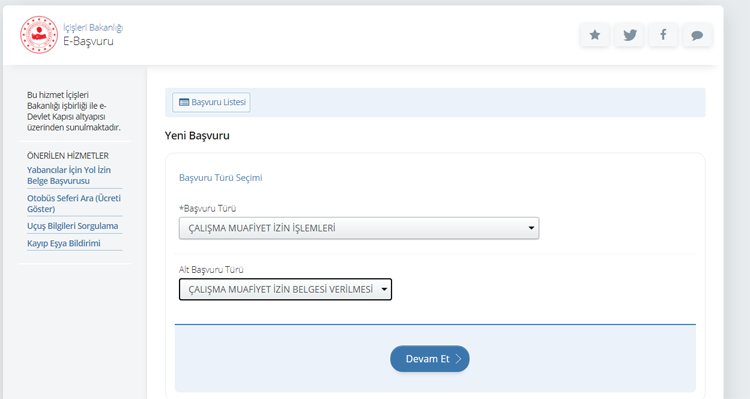Click the arrow of ÇALIŞMA MUAFİYET İZİN İŞLEMLERİ box

531,228
